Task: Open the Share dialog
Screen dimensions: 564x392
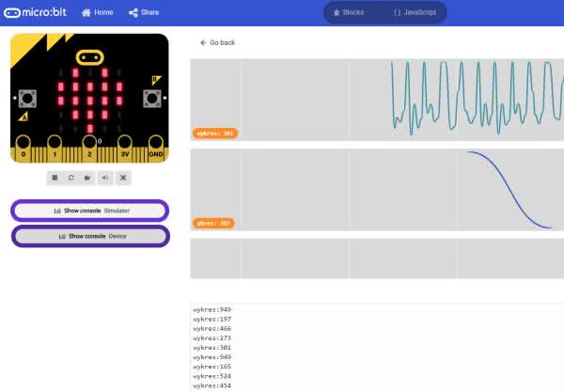Action: coord(146,12)
